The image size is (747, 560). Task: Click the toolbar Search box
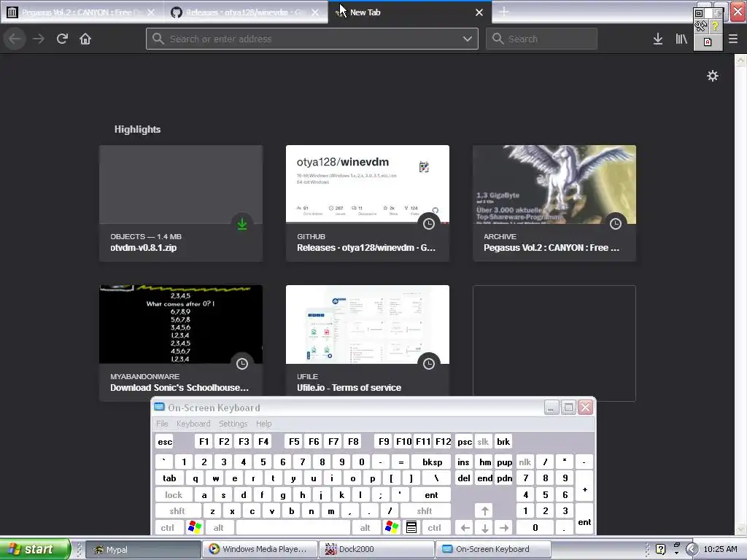point(541,39)
